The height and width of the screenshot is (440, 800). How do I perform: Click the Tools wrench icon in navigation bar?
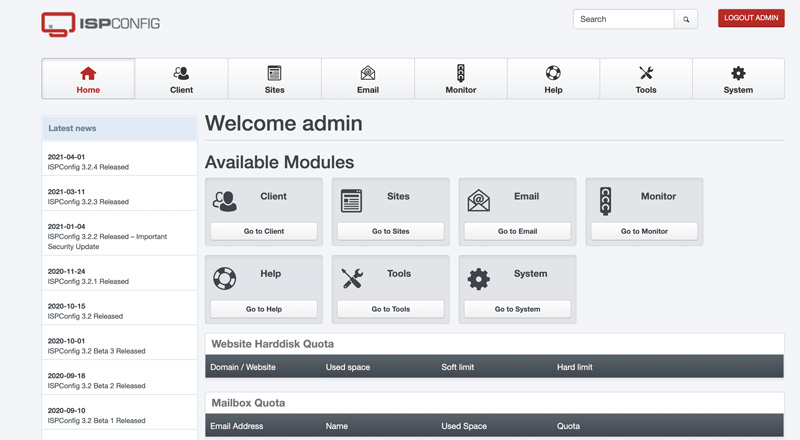click(646, 73)
